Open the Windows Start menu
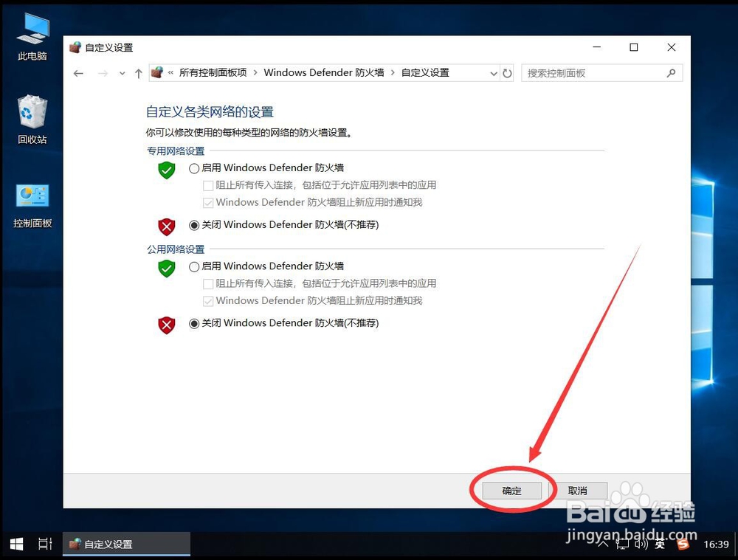Screen dimensions: 738x560 (x=16, y=545)
